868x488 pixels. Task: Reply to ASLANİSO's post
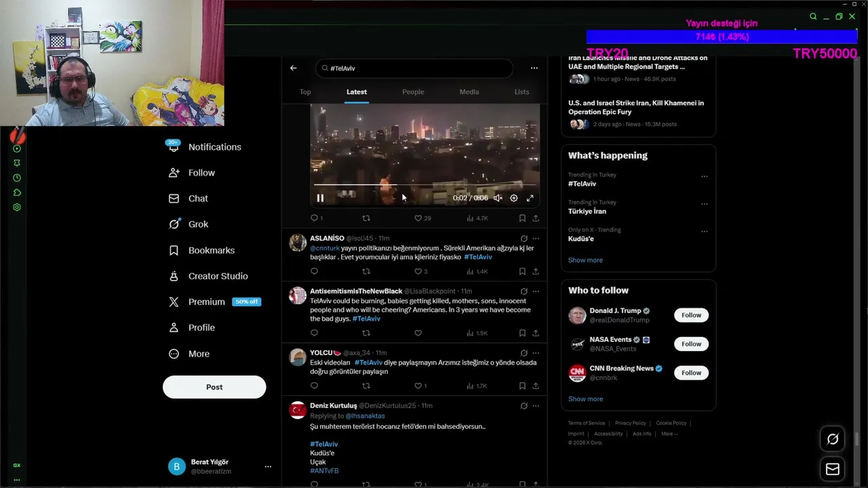(314, 271)
